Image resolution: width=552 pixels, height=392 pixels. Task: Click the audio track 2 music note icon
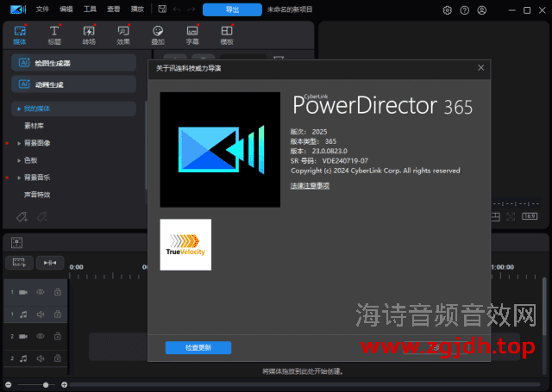click(23, 358)
